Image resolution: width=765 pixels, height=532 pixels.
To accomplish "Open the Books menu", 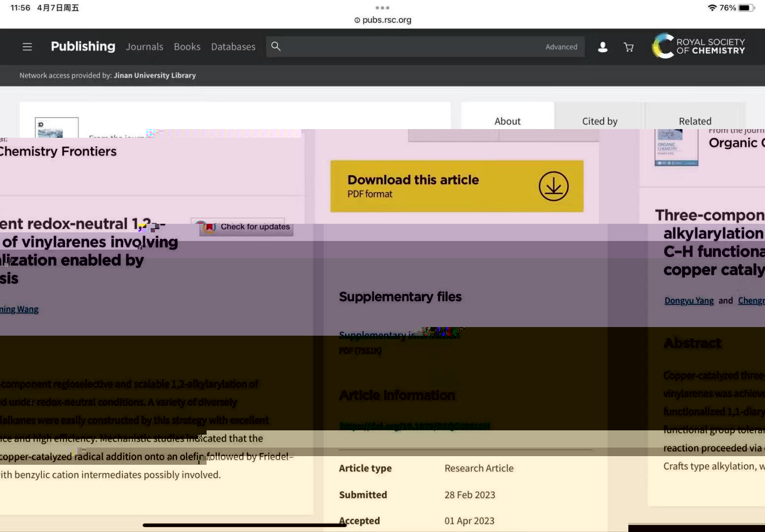I will coord(187,47).
